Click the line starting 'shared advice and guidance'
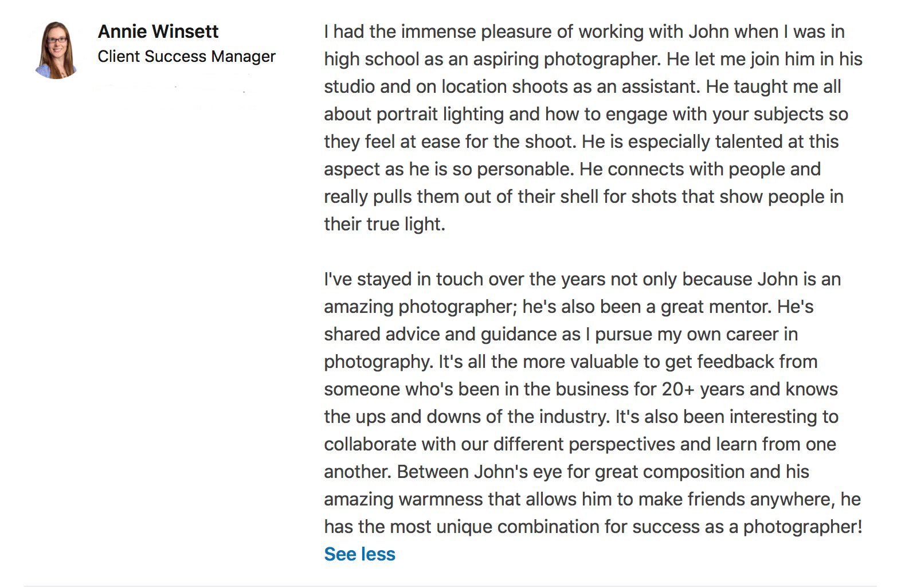Image resolution: width=901 pixels, height=588 pixels. click(561, 334)
